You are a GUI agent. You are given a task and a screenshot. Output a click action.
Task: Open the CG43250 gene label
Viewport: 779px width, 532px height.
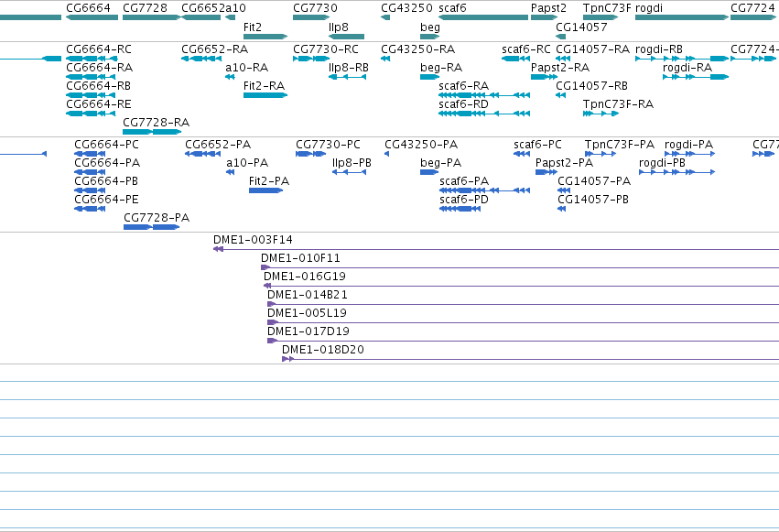click(406, 8)
